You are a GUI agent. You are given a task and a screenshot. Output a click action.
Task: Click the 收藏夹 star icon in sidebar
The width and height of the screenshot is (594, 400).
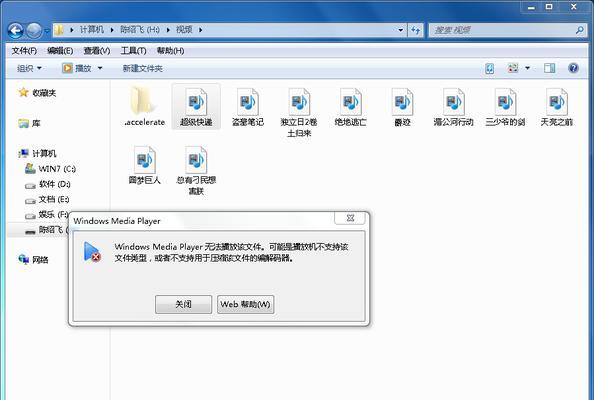coord(23,92)
